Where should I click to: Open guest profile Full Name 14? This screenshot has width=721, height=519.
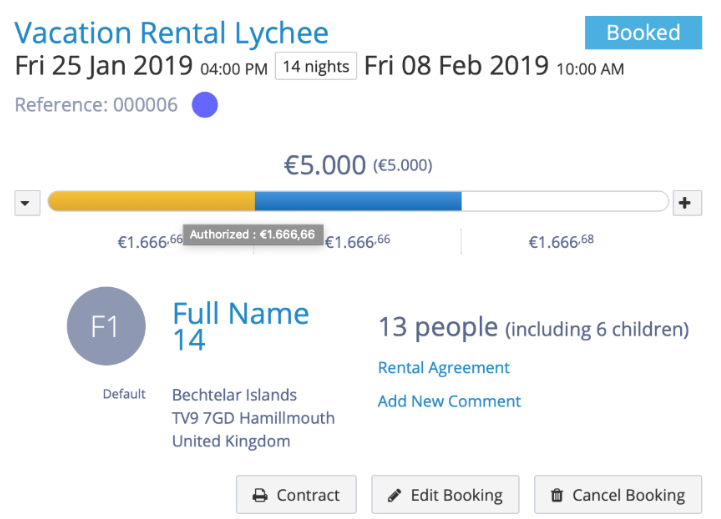pyautogui.click(x=240, y=327)
